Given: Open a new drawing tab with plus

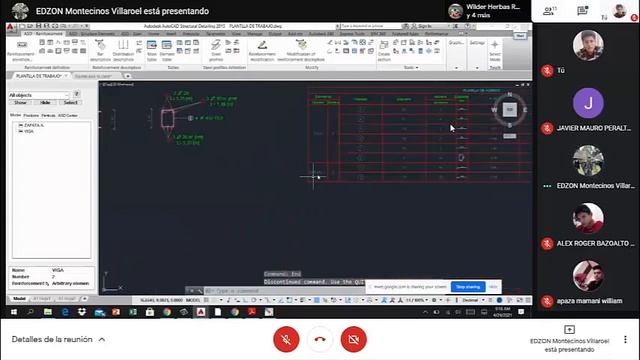Looking at the screenshot, I should pyautogui.click(x=127, y=76).
